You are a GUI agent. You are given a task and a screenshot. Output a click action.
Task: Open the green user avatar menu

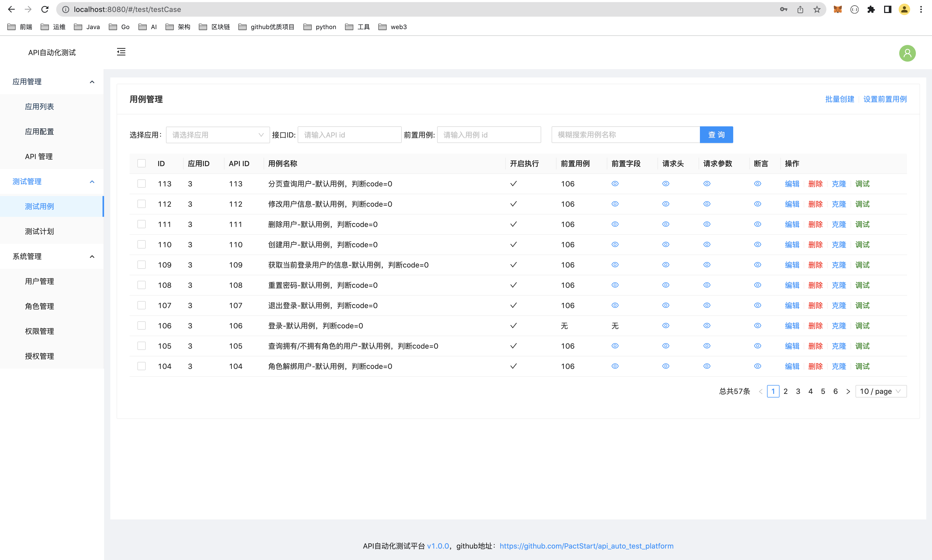click(x=907, y=53)
